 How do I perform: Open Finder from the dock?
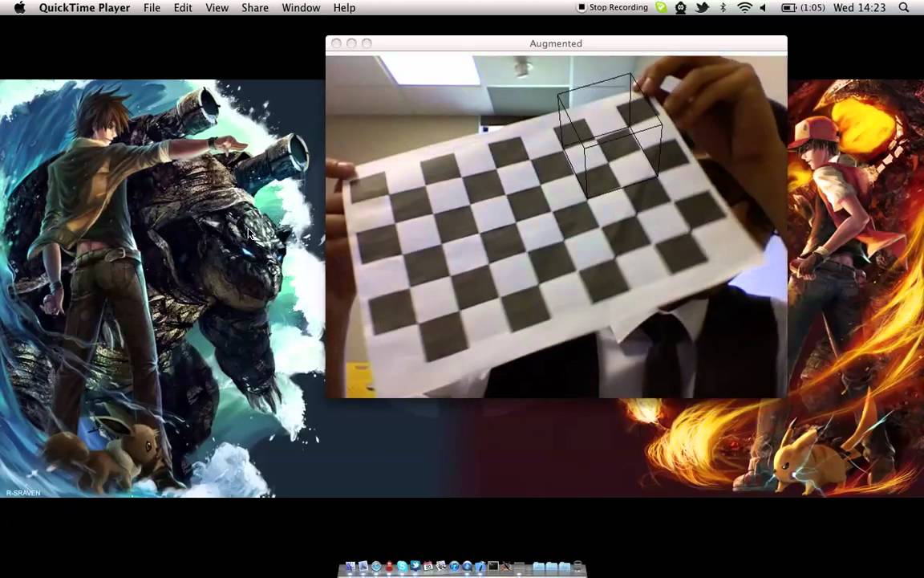click(350, 566)
